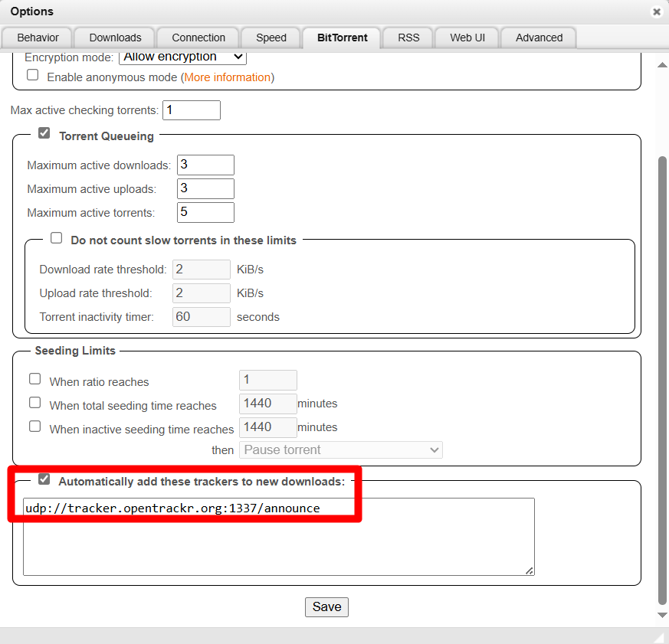
Task: Open the More information link
Action: click(x=228, y=77)
